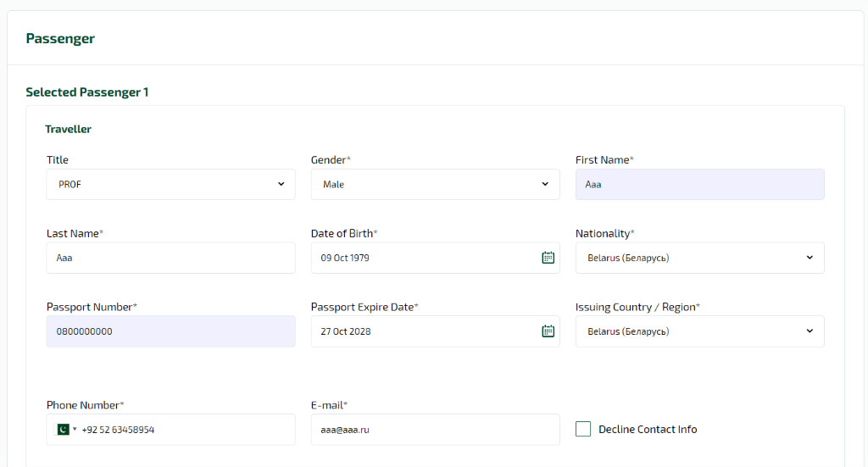Click the Decline Contact Info label
Image resolution: width=868 pixels, height=467 pixels.
tap(648, 430)
